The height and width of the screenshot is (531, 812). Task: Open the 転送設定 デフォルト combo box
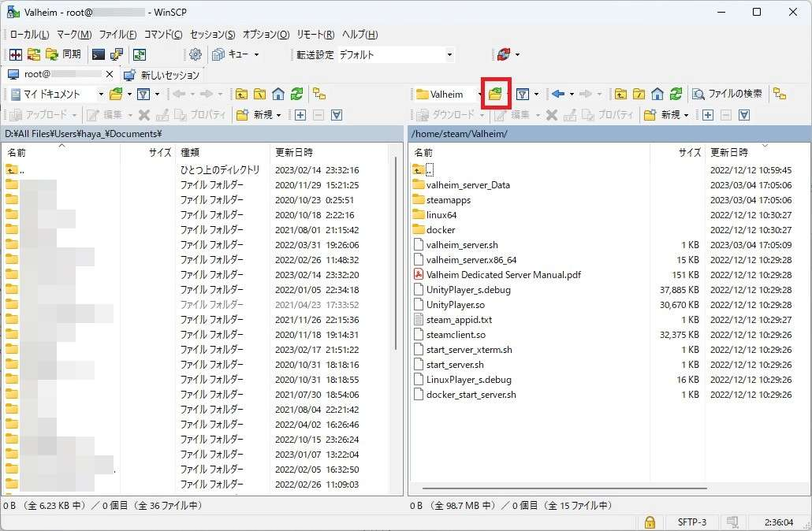397,54
